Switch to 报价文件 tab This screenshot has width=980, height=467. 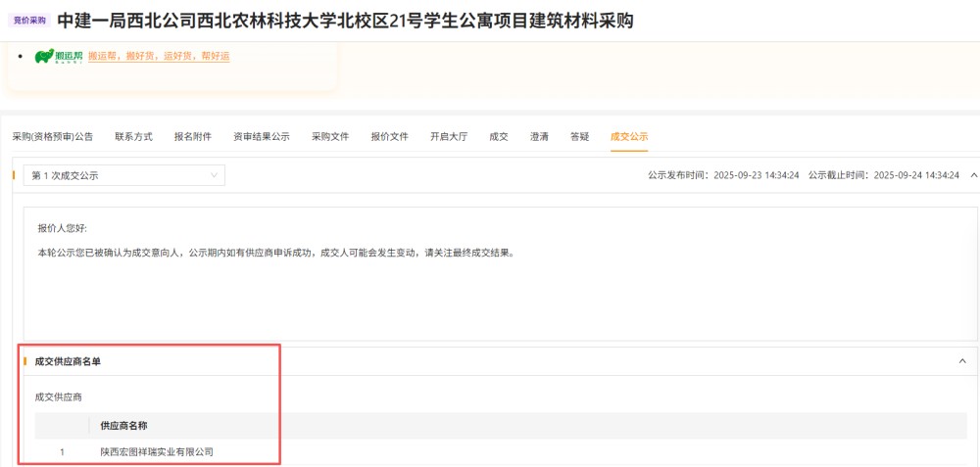tap(389, 137)
